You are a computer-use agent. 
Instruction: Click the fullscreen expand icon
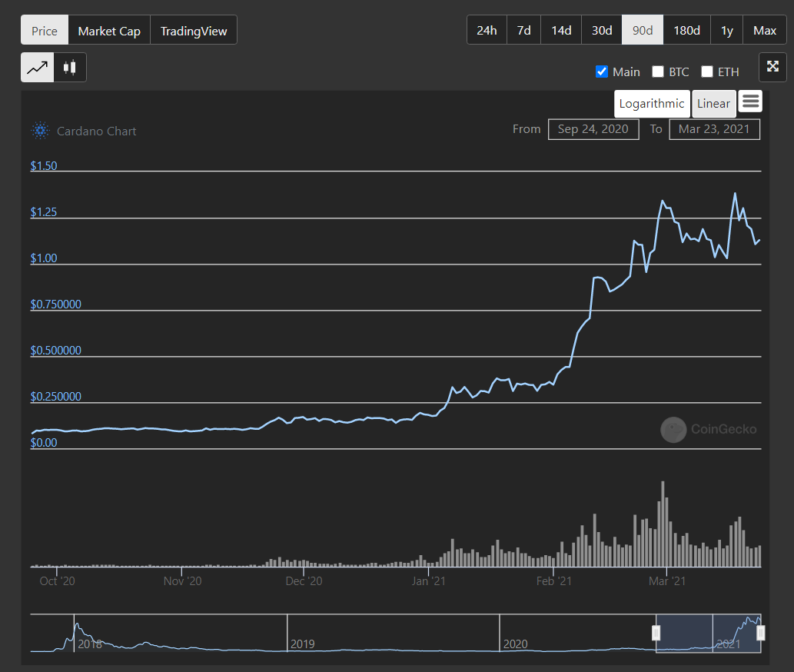[772, 67]
